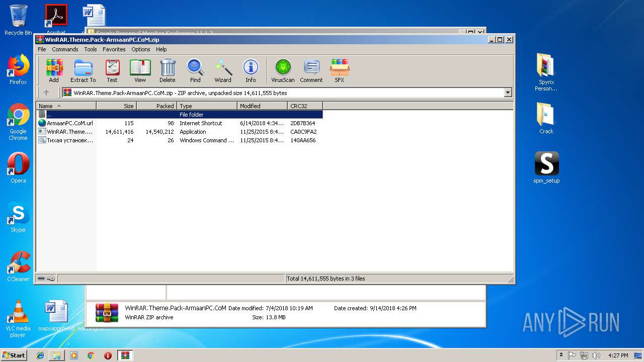Screen dimensions: 644x362
Task: Launch spm_setup installer on desktop
Action: click(546, 167)
